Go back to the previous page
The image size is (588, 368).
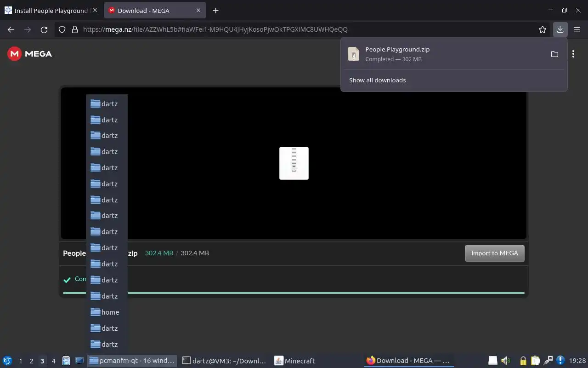pyautogui.click(x=11, y=29)
